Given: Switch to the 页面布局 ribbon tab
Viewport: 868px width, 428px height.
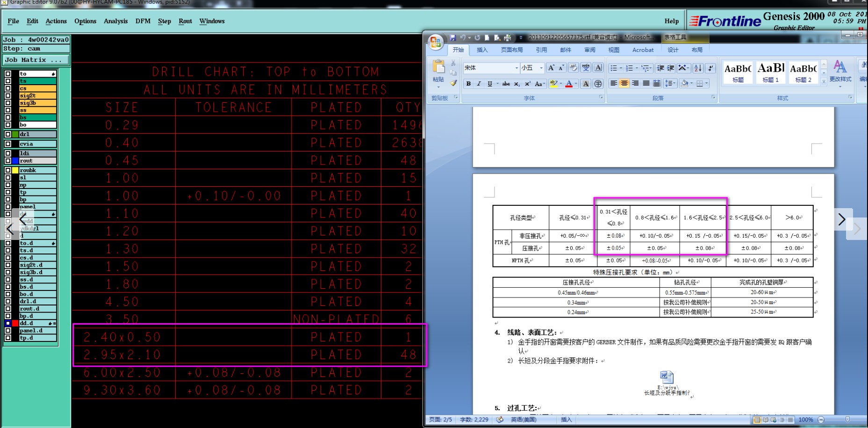Looking at the screenshot, I should pyautogui.click(x=512, y=50).
